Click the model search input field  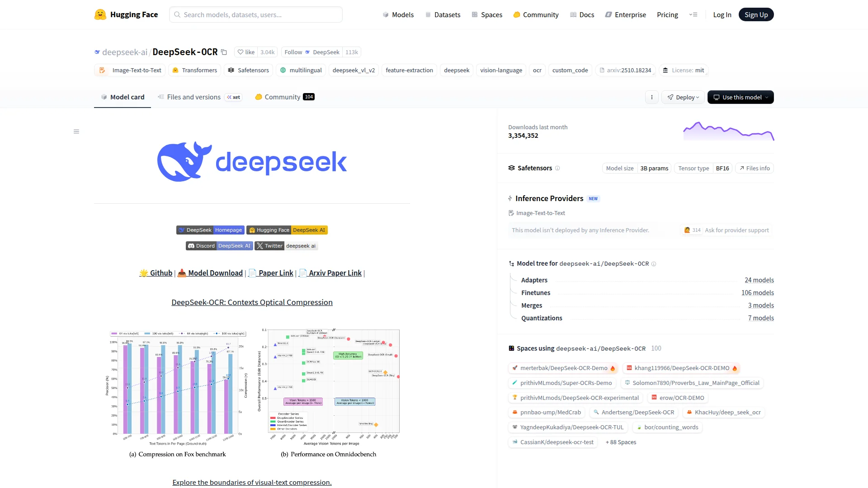coord(255,14)
